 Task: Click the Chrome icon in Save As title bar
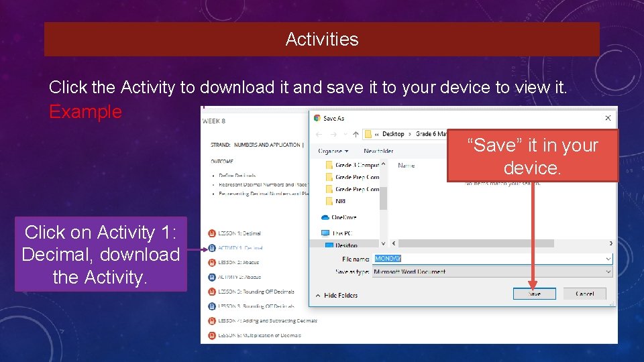pos(317,118)
